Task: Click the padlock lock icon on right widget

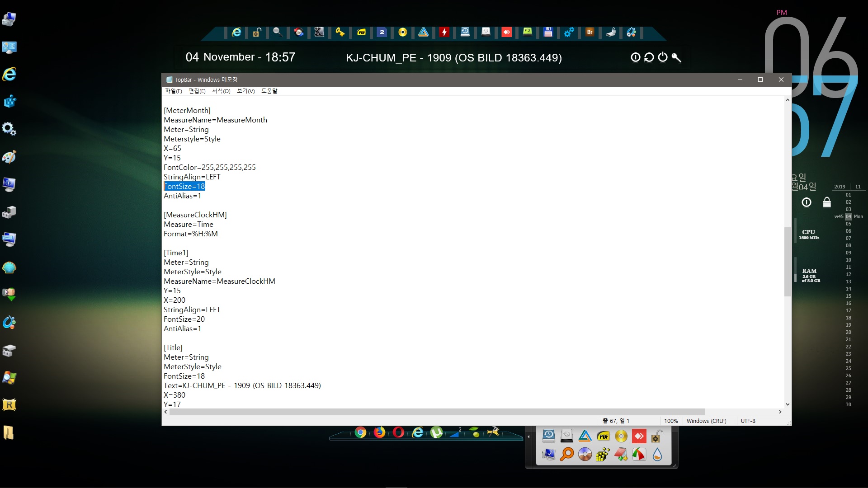Action: [x=827, y=202]
